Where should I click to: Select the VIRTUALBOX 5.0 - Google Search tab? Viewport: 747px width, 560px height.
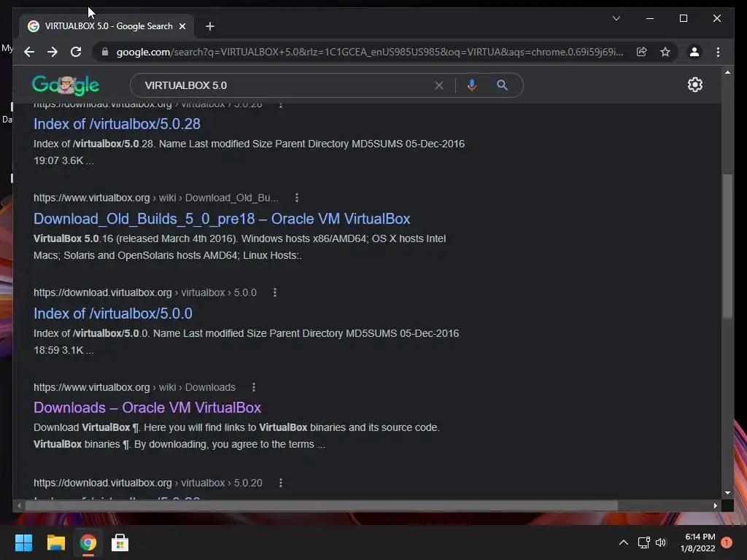coord(107,26)
